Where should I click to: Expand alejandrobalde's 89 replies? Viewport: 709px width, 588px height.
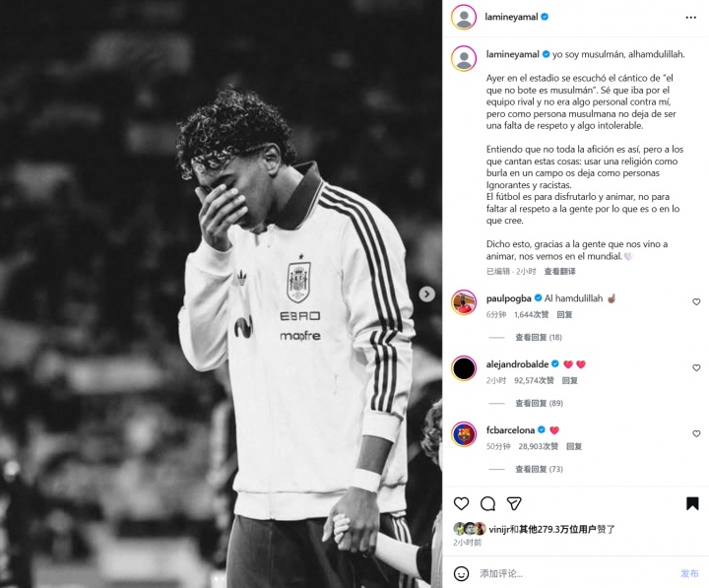(539, 403)
